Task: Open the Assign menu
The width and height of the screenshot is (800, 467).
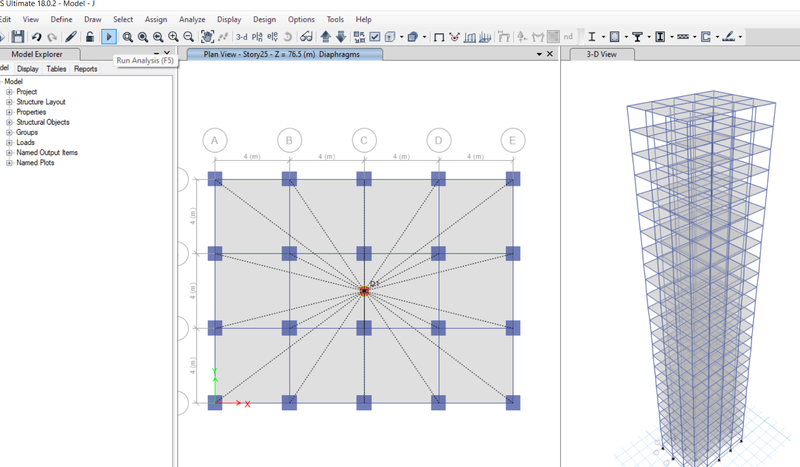Action: (x=156, y=19)
